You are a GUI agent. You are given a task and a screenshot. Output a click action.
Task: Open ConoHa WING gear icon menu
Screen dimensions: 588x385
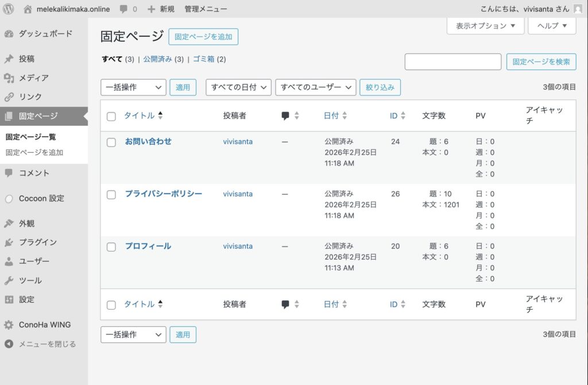9,325
